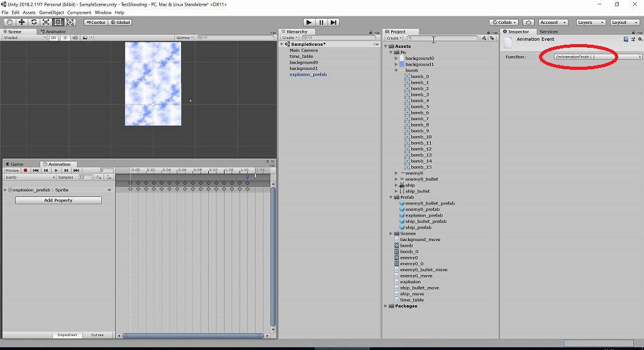Select the Hand tool in toolbar

click(9, 22)
